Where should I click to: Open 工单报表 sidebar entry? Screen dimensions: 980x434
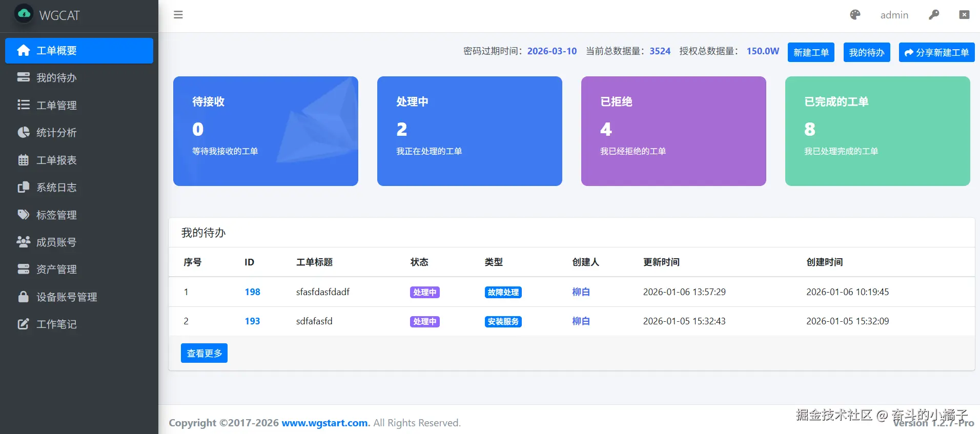point(79,160)
